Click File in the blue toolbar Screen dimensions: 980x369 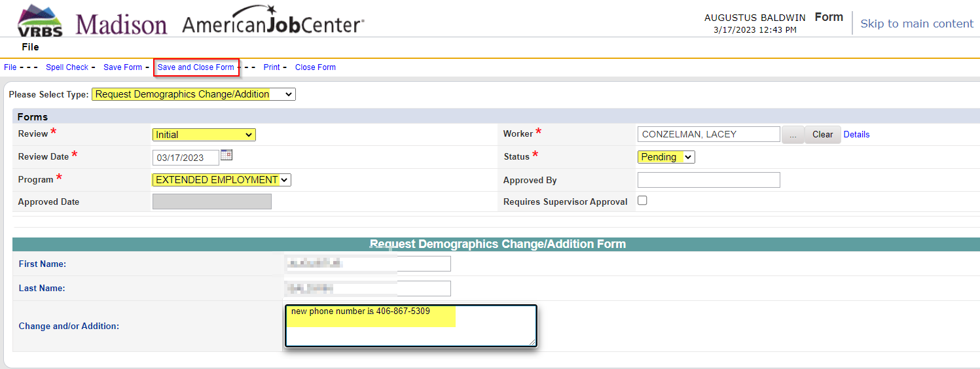click(x=10, y=67)
